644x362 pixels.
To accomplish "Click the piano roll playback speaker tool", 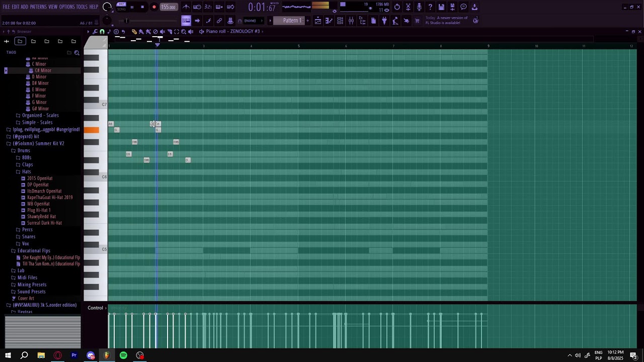I will pyautogui.click(x=191, y=32).
